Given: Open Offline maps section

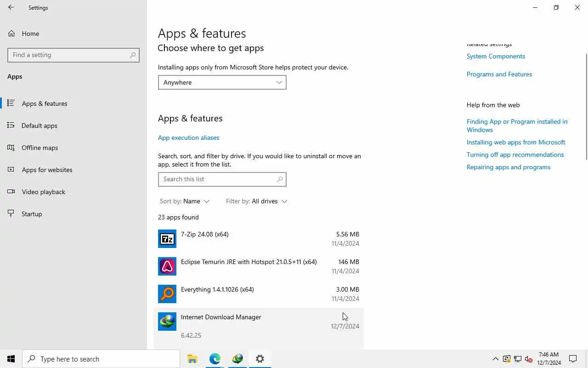Looking at the screenshot, I should pos(40,148).
